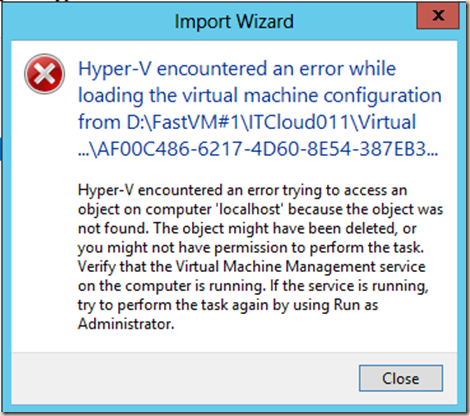
Task: Click 'on the computer is running' line
Action: pyautogui.click(x=172, y=286)
